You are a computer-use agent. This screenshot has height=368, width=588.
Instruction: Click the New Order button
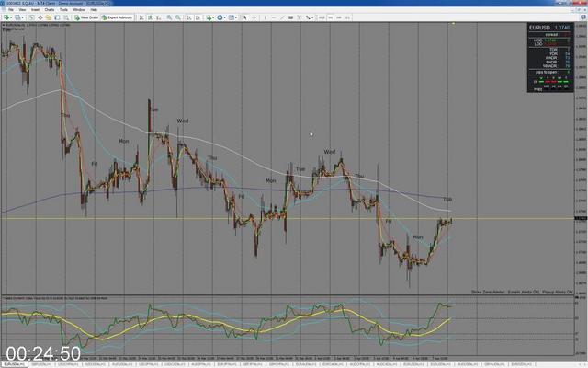point(86,17)
